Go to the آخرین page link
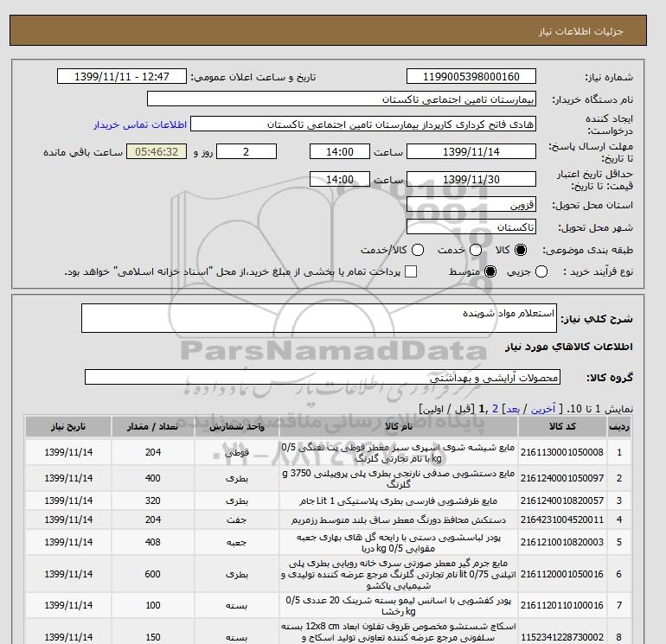The image size is (666, 644). 543,409
